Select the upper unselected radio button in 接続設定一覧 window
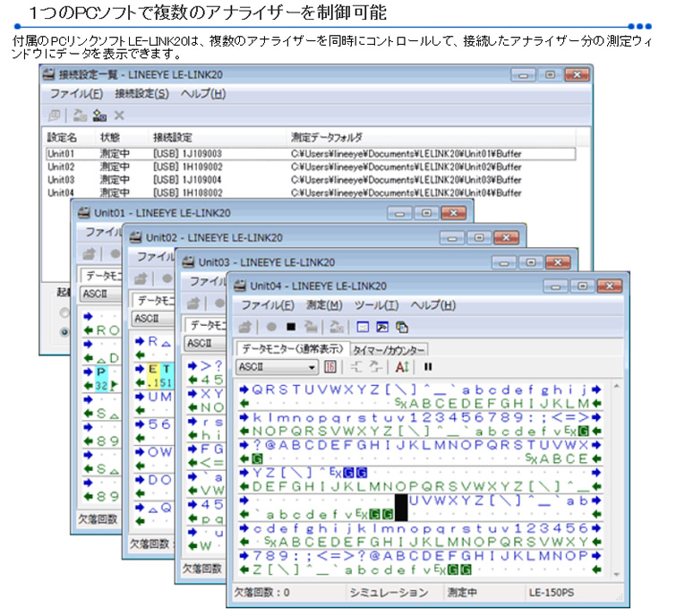This screenshot has width=676, height=616. click(64, 312)
